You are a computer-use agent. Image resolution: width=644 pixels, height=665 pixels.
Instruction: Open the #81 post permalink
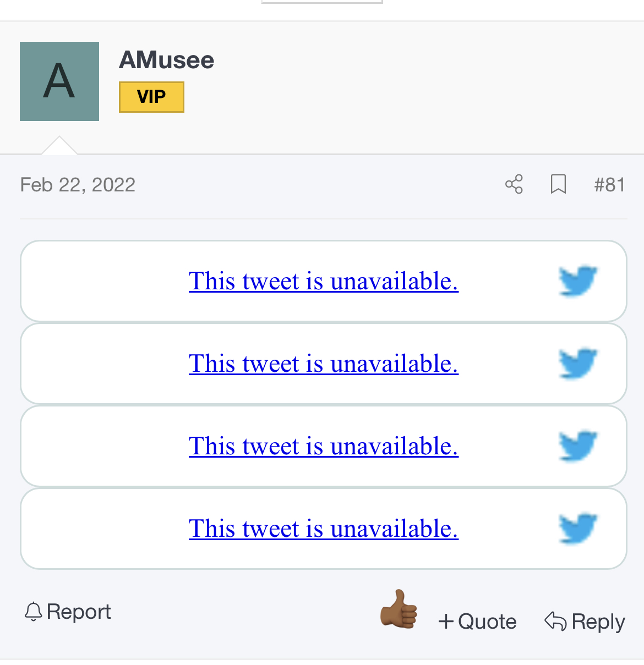[x=609, y=185]
